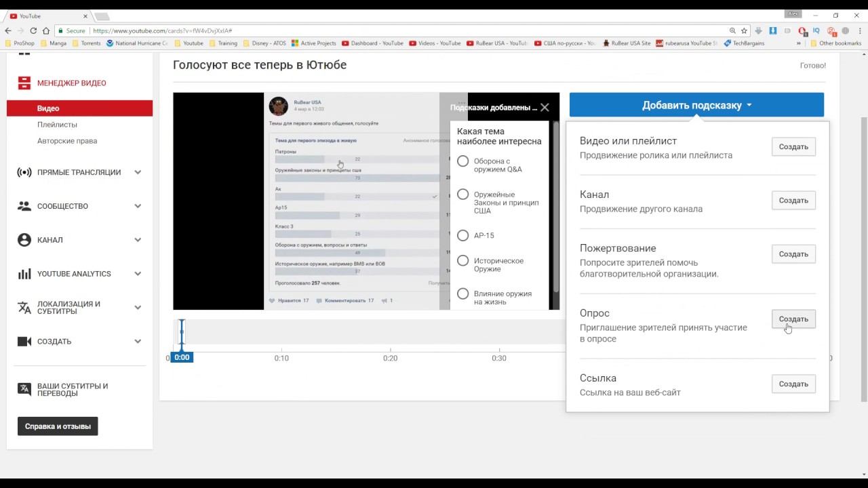The width and height of the screenshot is (868, 488).
Task: Click Ваши субтитры и переводы icon
Action: pyautogui.click(x=24, y=389)
